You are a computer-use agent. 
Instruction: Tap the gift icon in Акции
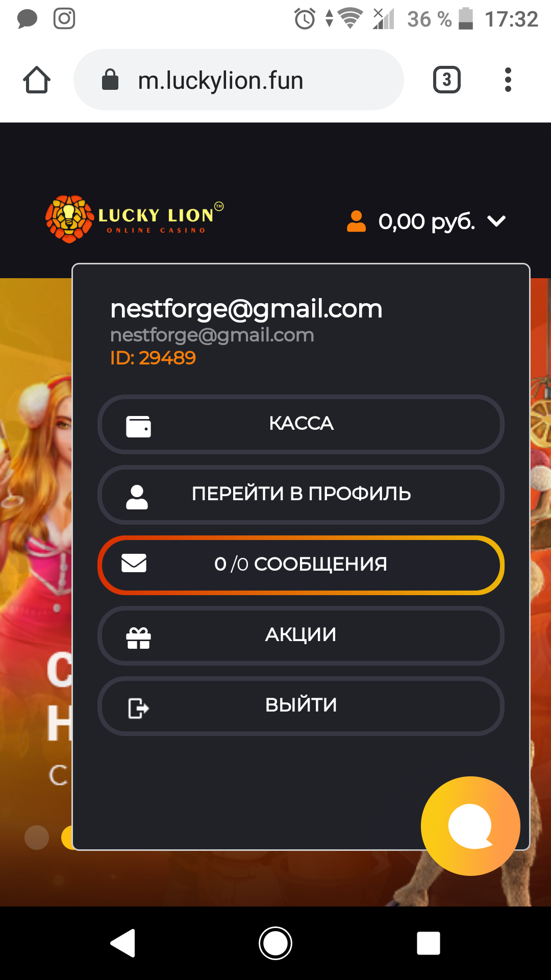coord(138,638)
